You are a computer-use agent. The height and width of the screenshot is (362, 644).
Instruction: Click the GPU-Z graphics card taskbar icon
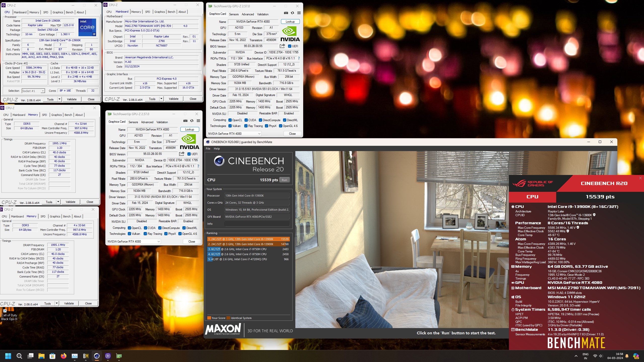click(x=119, y=356)
